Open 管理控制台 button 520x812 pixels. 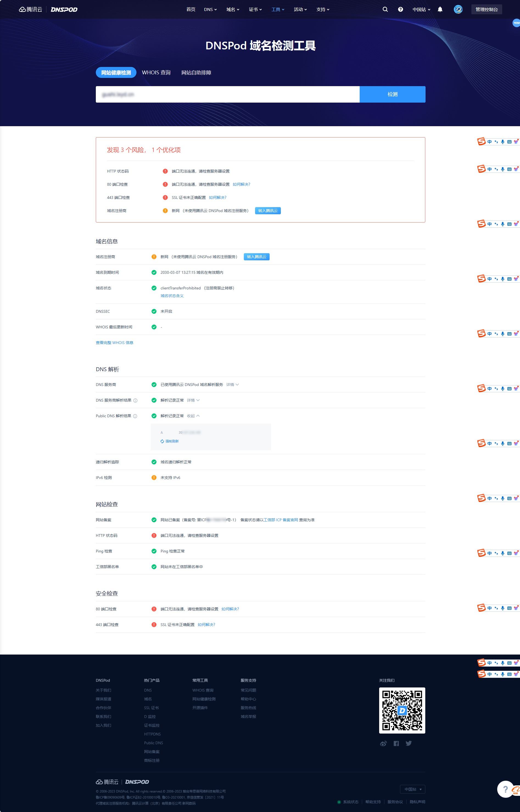click(487, 9)
